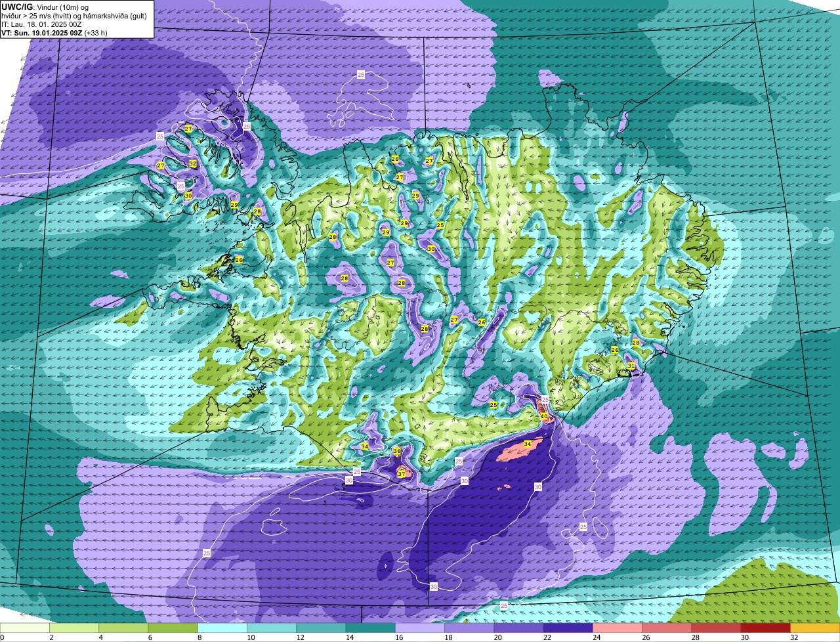
Task: Click the 30–32 m/s dark red legend swatch
Action: 766,628
